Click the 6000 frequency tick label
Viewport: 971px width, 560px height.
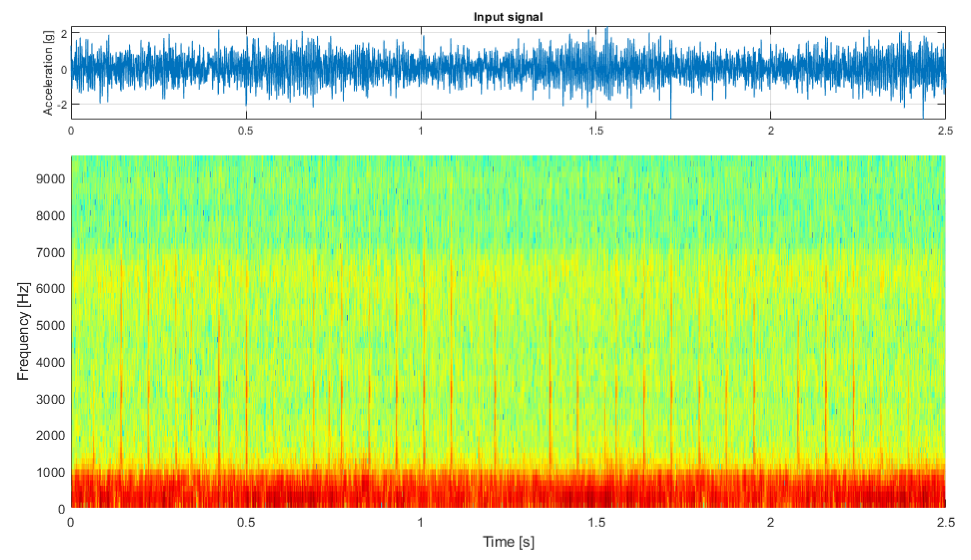(x=50, y=289)
